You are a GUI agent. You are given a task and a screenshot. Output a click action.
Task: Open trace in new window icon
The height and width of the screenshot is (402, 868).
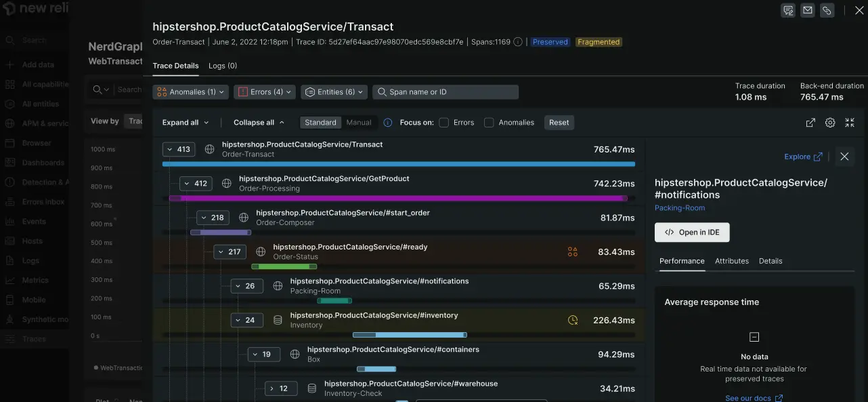click(810, 123)
